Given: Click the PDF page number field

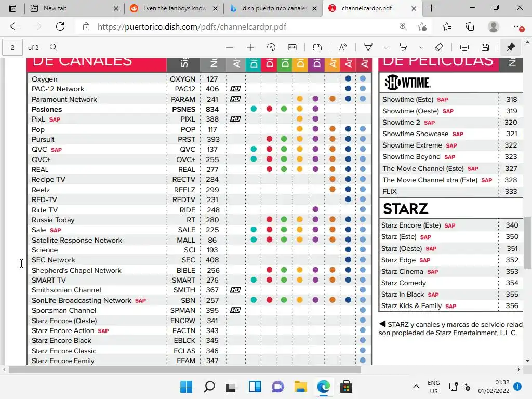Looking at the screenshot, I should (x=12, y=47).
